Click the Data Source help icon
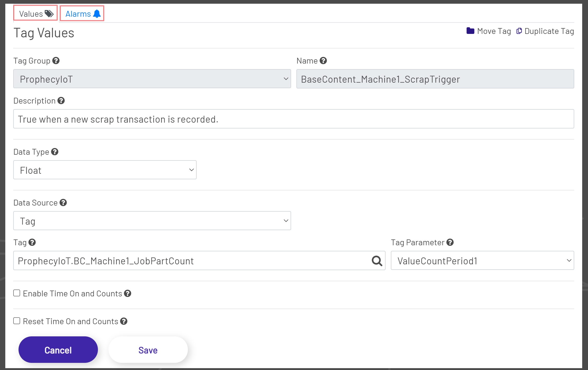 [63, 202]
